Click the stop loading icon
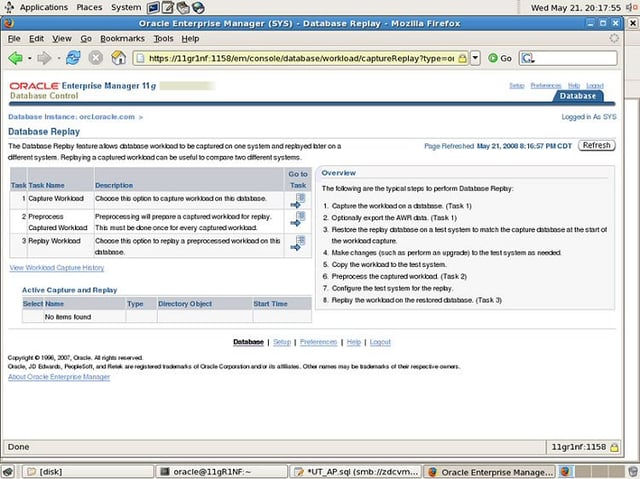 click(x=96, y=58)
